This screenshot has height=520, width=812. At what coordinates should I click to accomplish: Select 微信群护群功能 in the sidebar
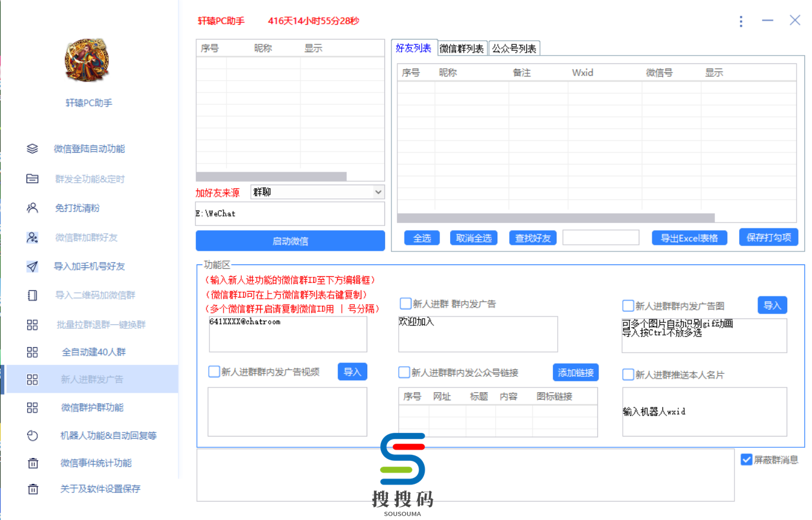92,408
